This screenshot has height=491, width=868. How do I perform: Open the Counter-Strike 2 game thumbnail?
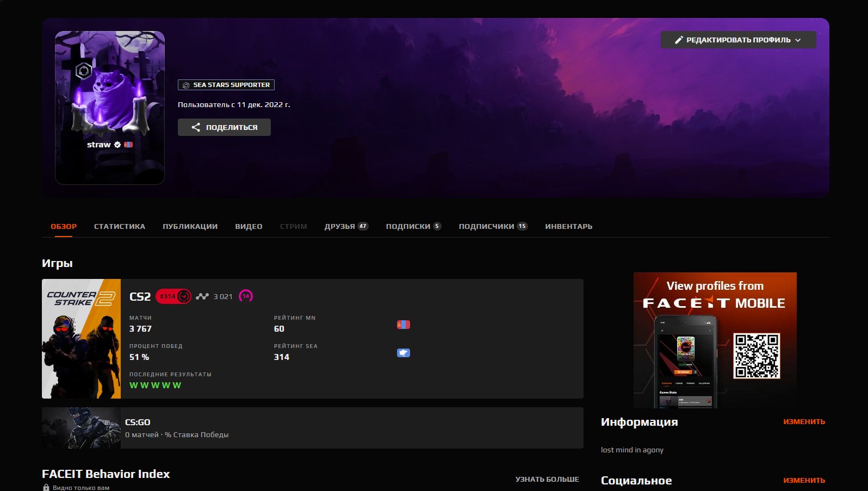click(82, 339)
